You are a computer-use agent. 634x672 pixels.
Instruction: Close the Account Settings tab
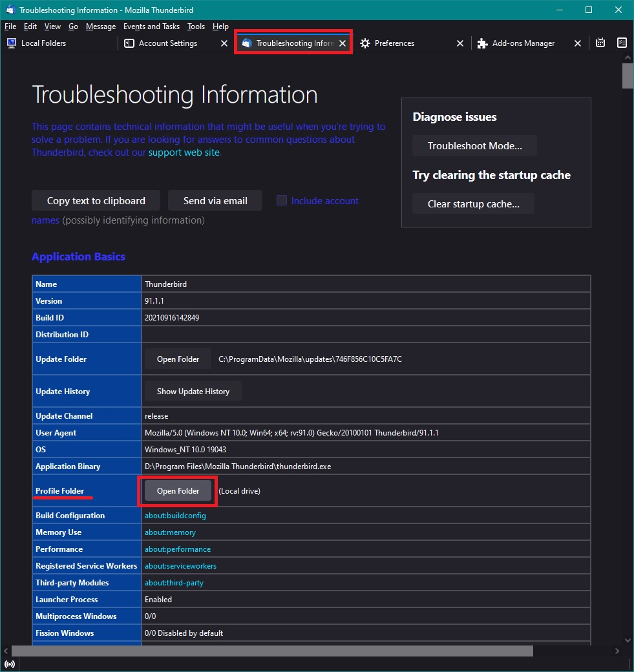(224, 43)
